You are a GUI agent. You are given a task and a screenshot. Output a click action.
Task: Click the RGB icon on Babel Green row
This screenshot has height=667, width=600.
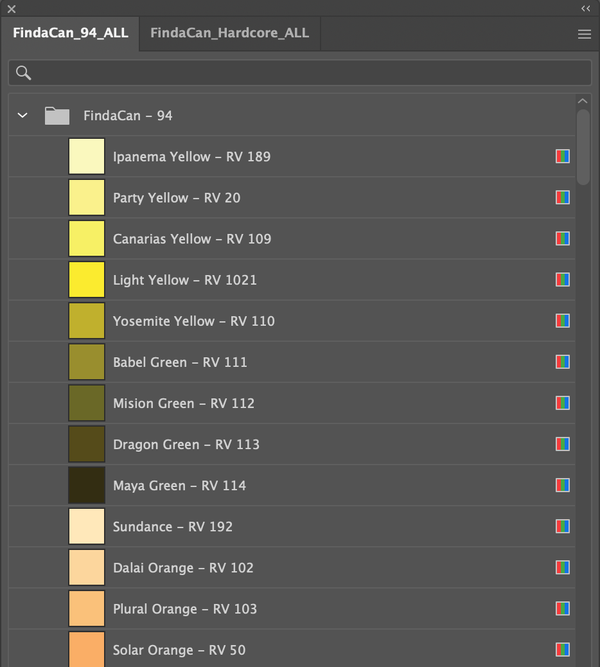(x=563, y=362)
